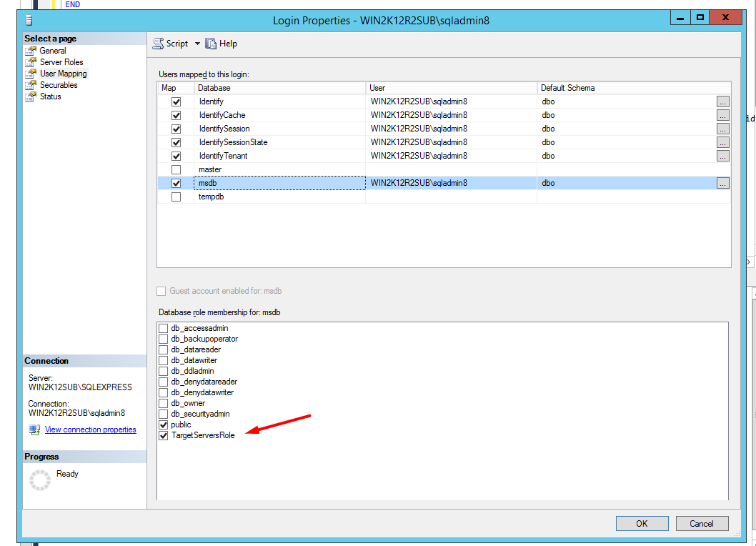The image size is (756, 546).
Task: Open the General page
Action: [x=53, y=51]
